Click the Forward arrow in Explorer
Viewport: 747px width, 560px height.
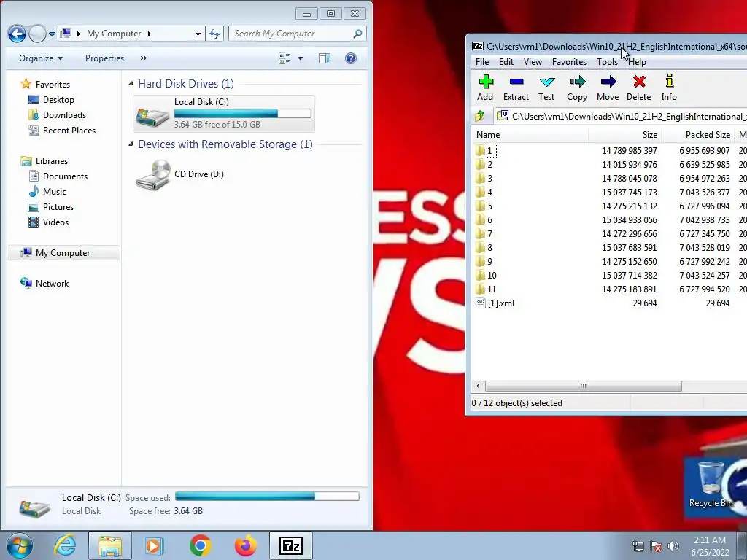coord(37,34)
